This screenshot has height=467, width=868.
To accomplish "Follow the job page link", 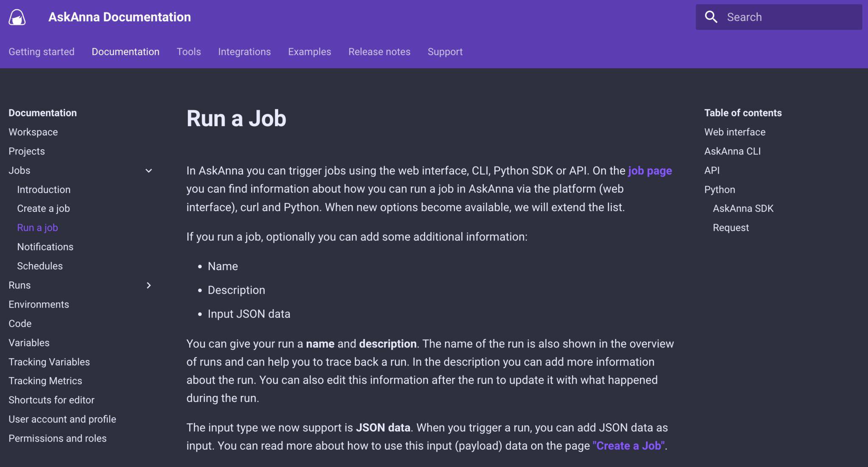I will point(650,171).
